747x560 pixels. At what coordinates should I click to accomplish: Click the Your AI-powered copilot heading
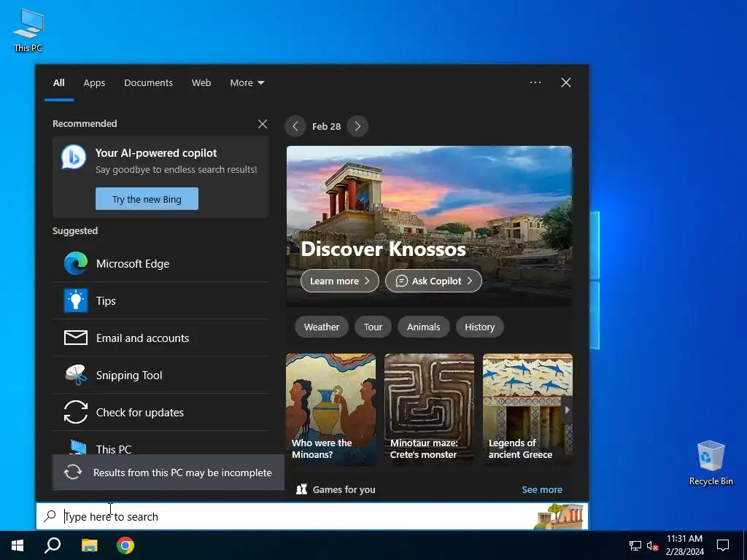click(x=156, y=153)
